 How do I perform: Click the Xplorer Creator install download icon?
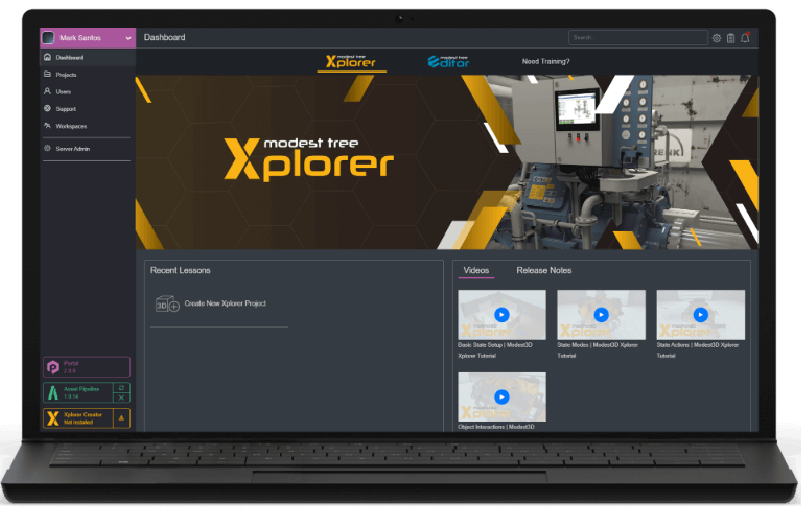point(121,418)
